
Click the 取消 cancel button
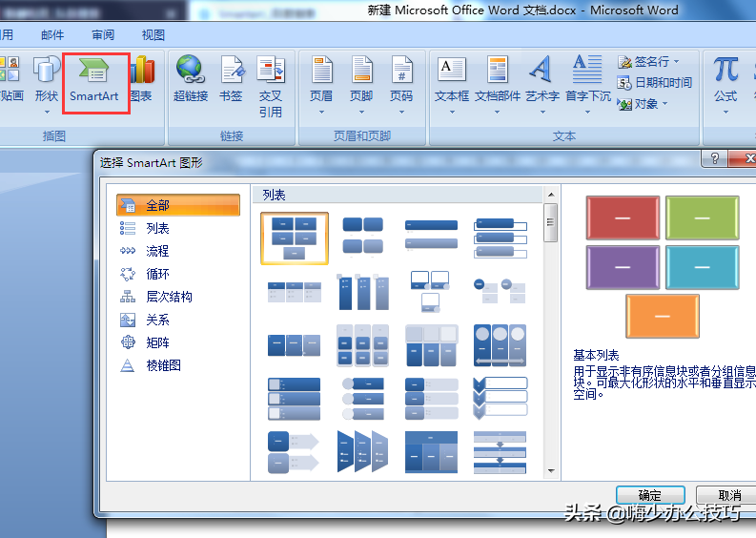(x=728, y=495)
